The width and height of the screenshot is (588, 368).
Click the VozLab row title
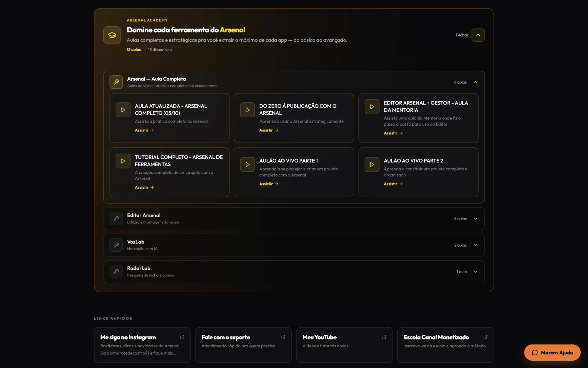coord(136,242)
